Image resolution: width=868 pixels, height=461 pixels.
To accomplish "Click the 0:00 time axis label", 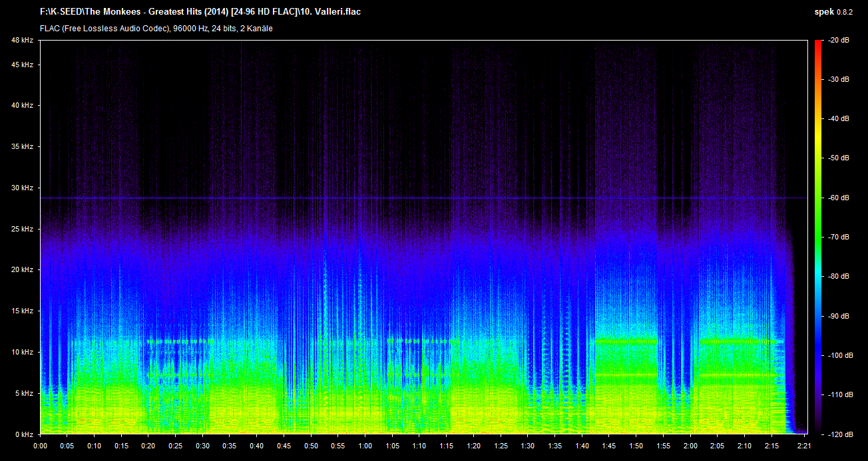I will click(x=40, y=446).
